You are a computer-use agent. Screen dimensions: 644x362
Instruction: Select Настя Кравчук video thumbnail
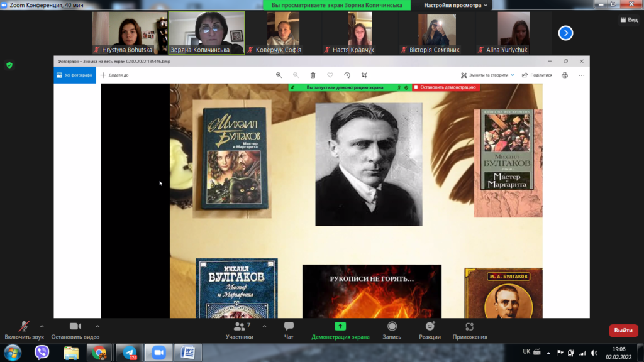360,33
